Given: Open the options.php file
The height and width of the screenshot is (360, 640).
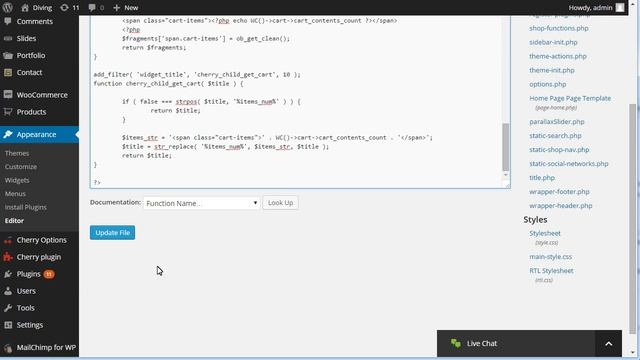Looking at the screenshot, I should tap(548, 84).
